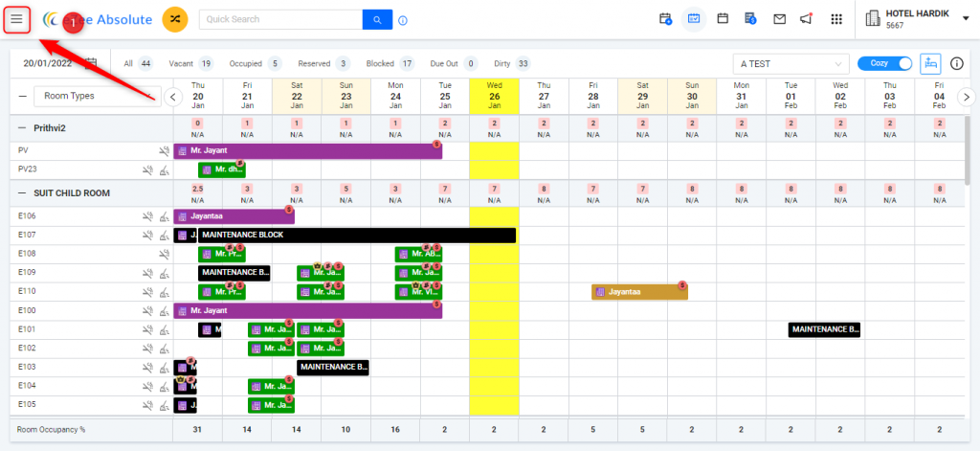This screenshot has width=980, height=451.
Task: Collapse the SUIT CHILD ROOM group
Action: click(22, 193)
